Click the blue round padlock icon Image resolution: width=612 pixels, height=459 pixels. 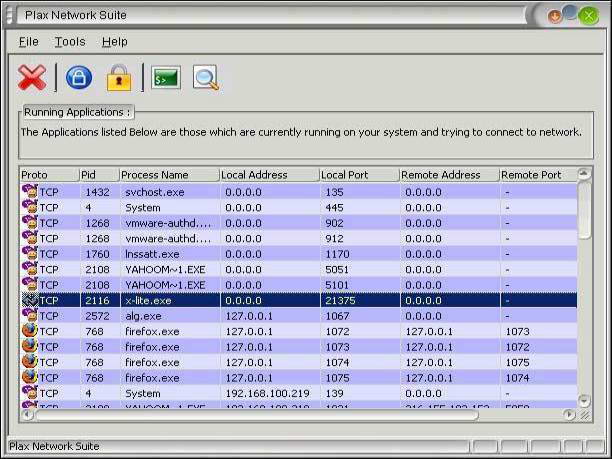tap(79, 78)
